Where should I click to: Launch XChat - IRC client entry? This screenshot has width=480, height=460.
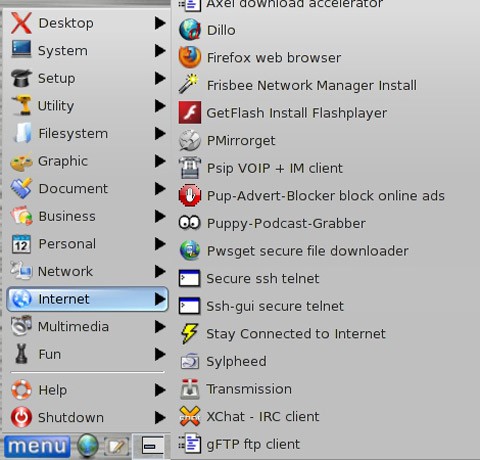point(263,417)
